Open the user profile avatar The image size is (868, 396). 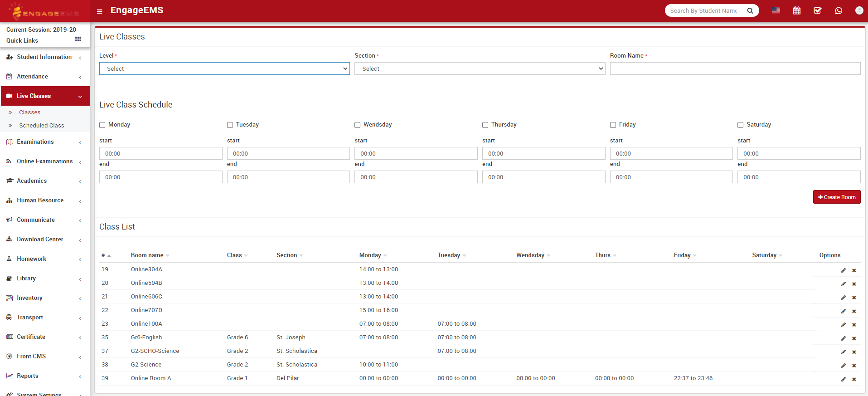859,10
